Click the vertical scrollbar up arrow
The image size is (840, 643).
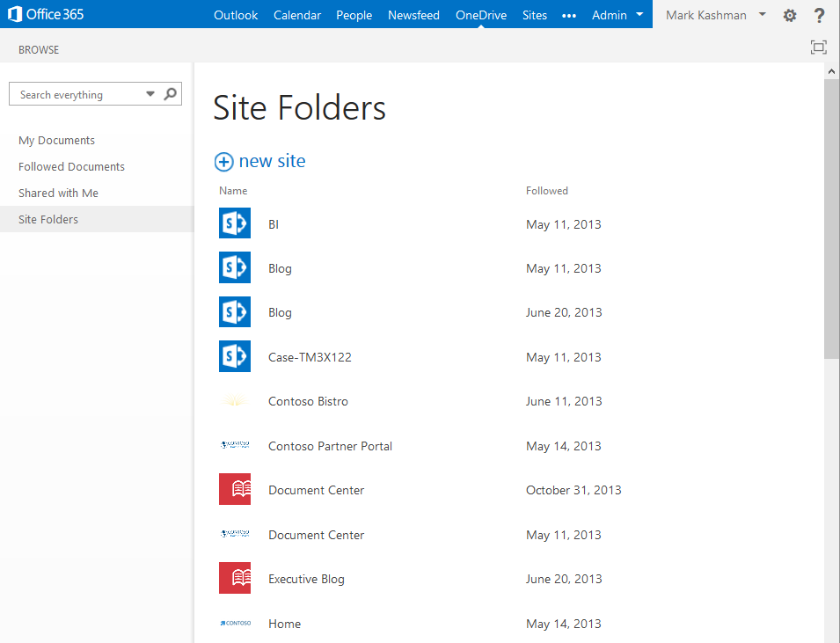click(831, 70)
